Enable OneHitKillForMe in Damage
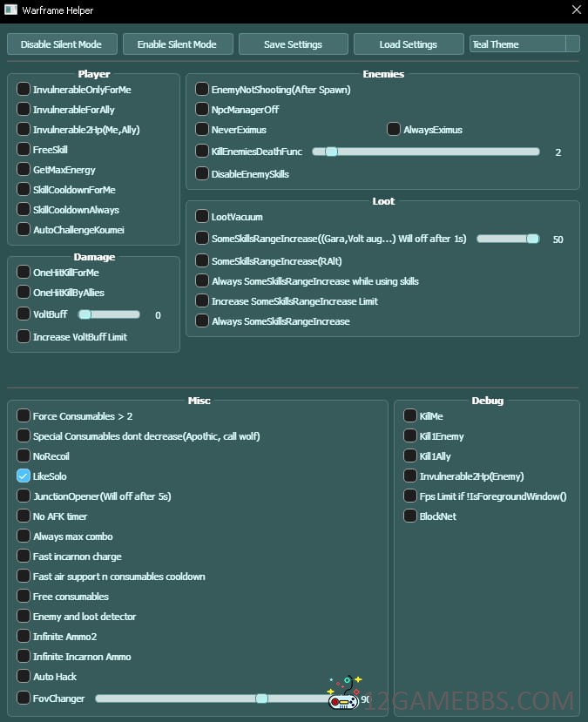The height and width of the screenshot is (722, 588). (x=24, y=273)
